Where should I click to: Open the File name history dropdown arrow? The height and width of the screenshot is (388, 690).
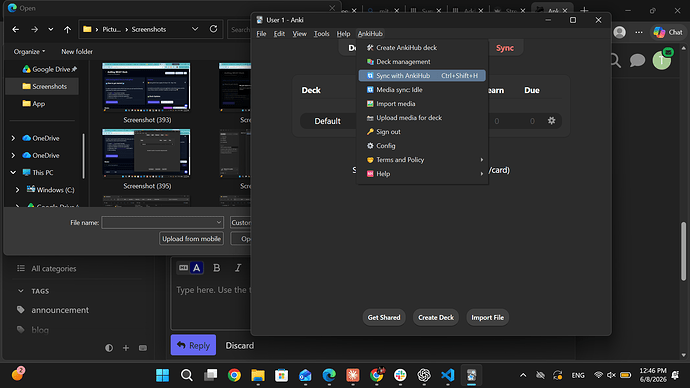pyautogui.click(x=219, y=223)
